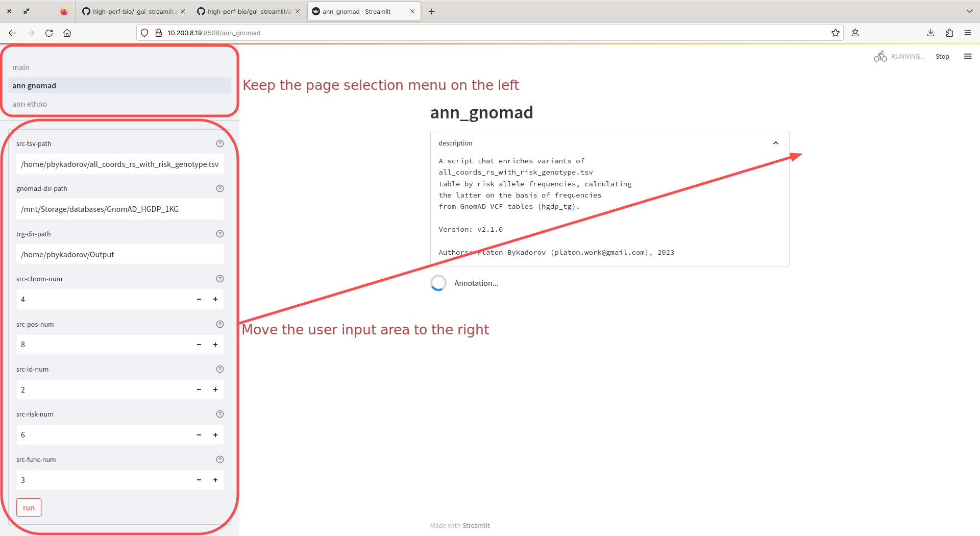Viewport: 980px width, 536px height.
Task: Open the Streamlit link in the footer
Action: tap(476, 525)
